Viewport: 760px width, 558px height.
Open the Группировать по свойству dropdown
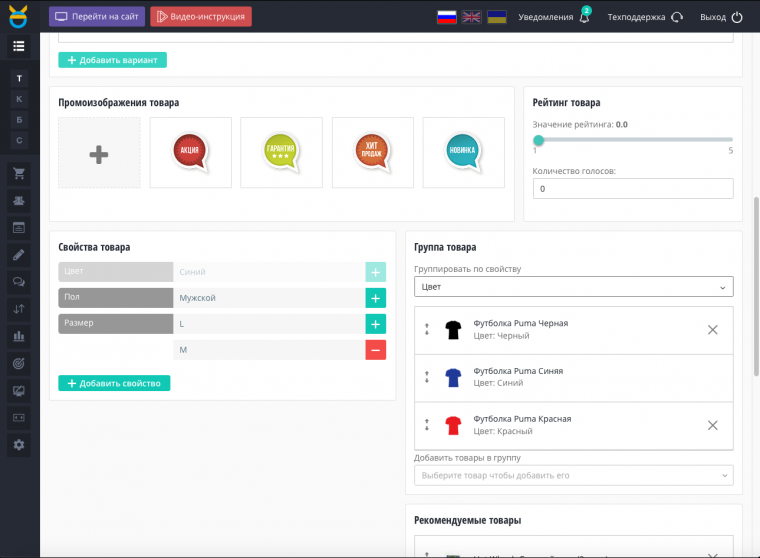pyautogui.click(x=573, y=287)
